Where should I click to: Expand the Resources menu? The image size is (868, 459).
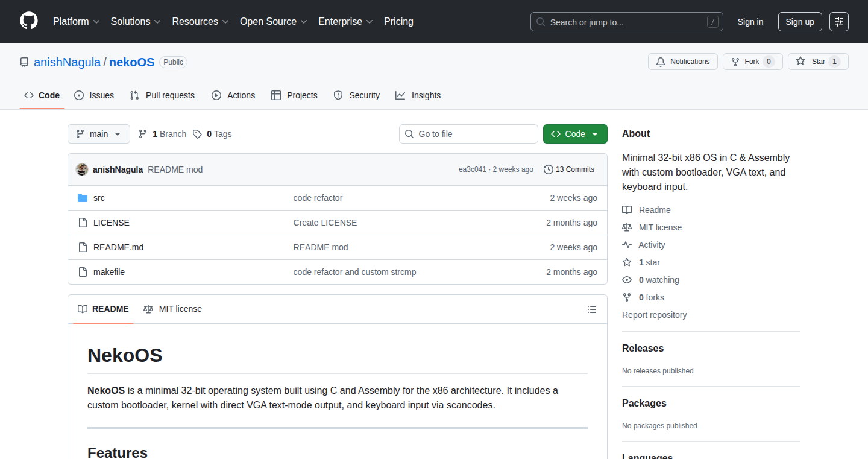click(x=201, y=22)
